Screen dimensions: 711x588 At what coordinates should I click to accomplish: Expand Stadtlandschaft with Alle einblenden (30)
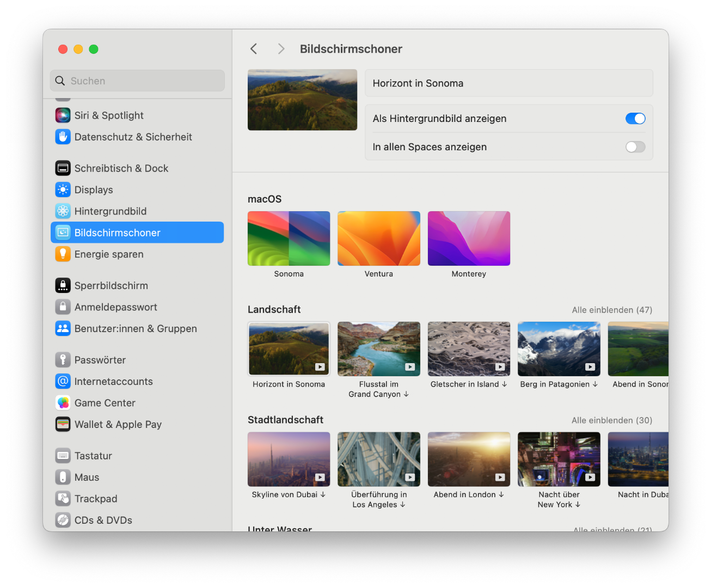tap(612, 420)
